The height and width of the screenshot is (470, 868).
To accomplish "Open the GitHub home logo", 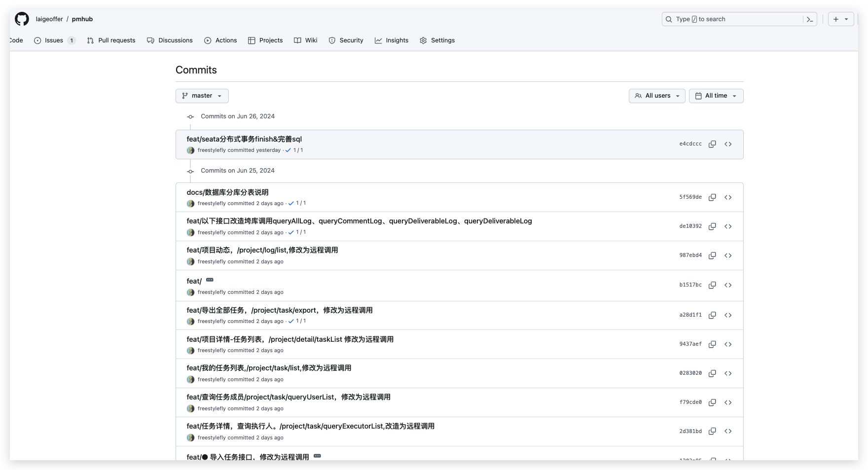I will 22,19.
